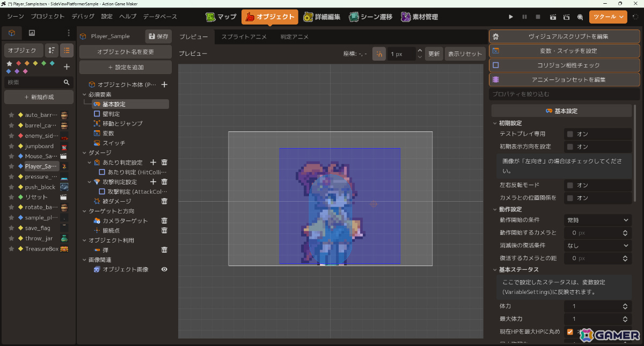Viewport: 644px width, 346px height.
Task: Toggle favorite star for push_block
Action: click(10, 187)
